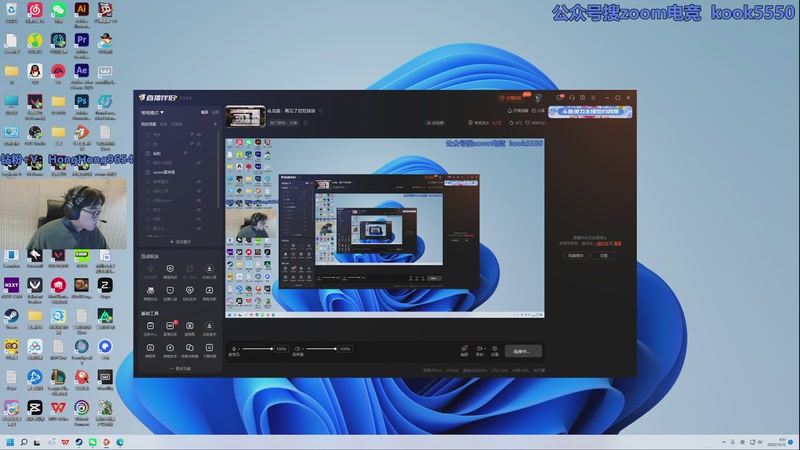Expand the 常规模式 mode dropdown
800x450 pixels.
151,113
